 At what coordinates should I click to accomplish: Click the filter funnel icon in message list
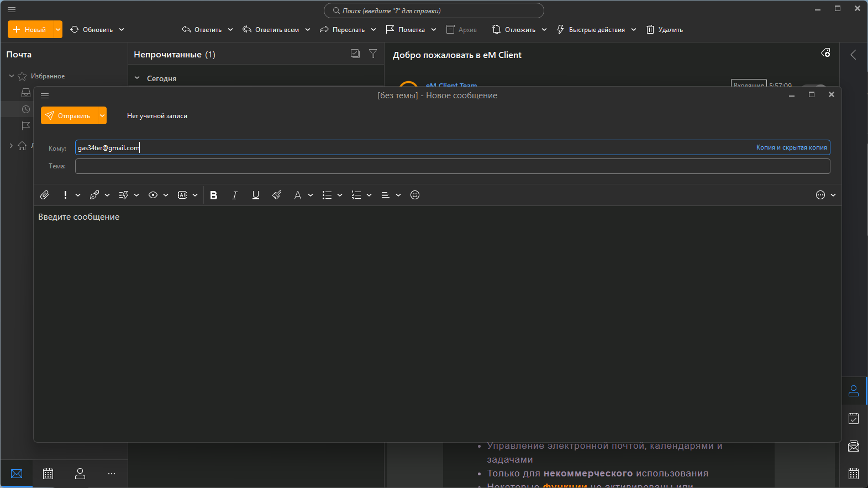(373, 54)
